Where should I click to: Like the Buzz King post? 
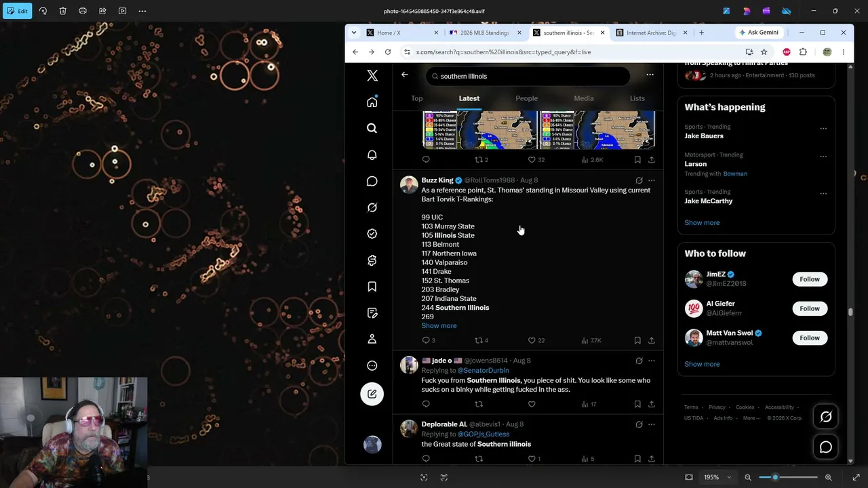tap(532, 340)
